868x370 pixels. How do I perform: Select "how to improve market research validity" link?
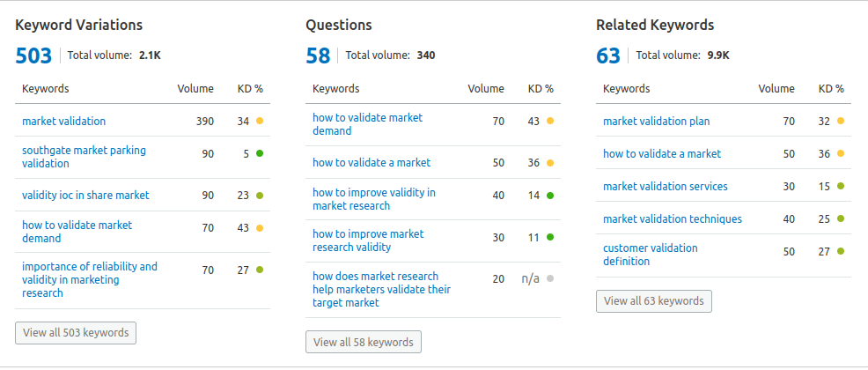(368, 240)
